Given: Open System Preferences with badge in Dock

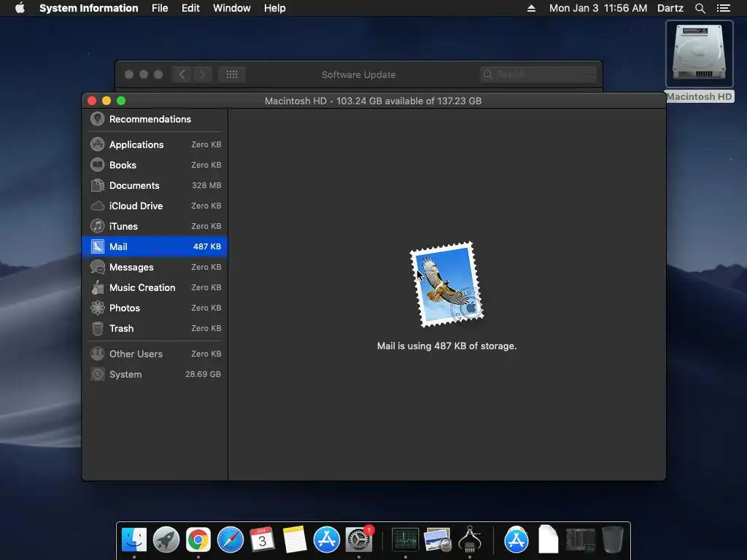Looking at the screenshot, I should point(359,540).
